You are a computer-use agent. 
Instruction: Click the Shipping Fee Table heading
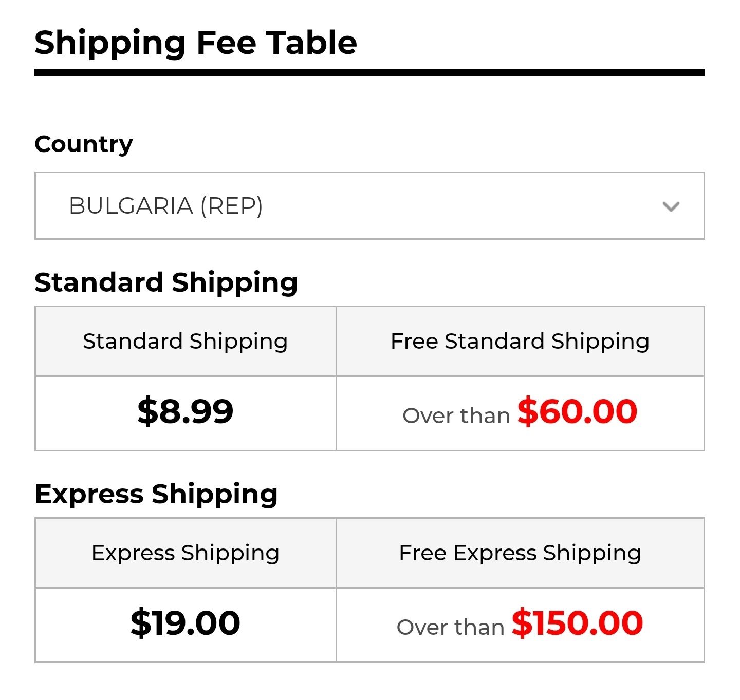point(196,42)
